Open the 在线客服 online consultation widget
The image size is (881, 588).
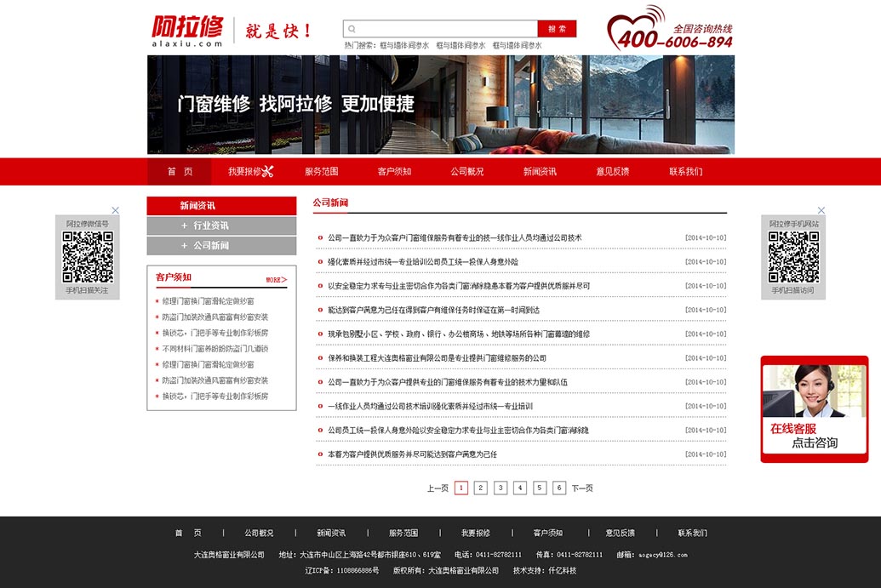814,409
